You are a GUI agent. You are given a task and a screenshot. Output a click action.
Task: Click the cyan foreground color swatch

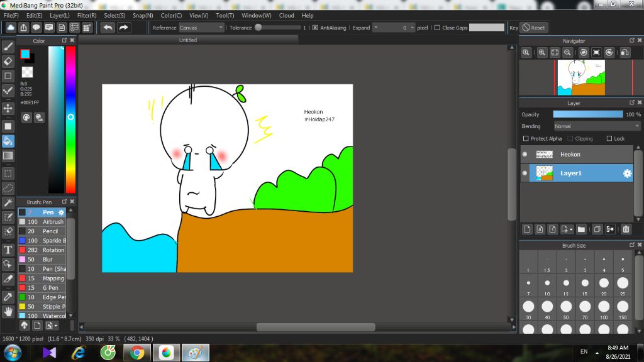[x=25, y=54]
